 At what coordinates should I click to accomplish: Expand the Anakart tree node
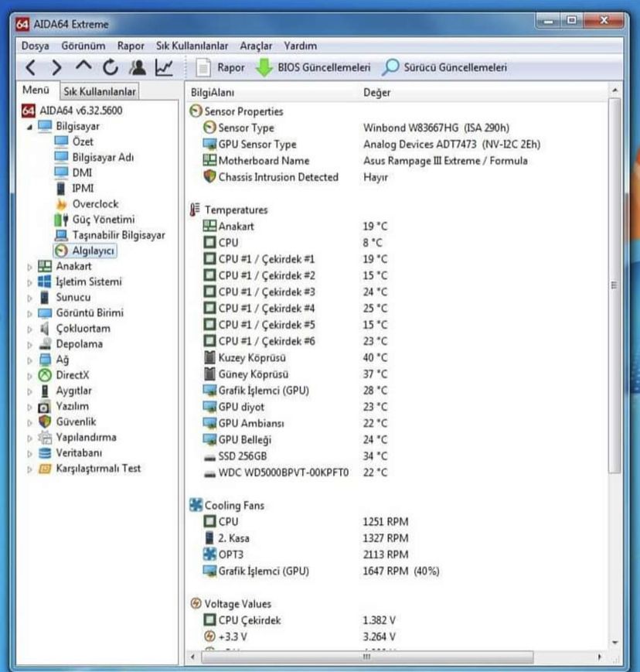[29, 267]
